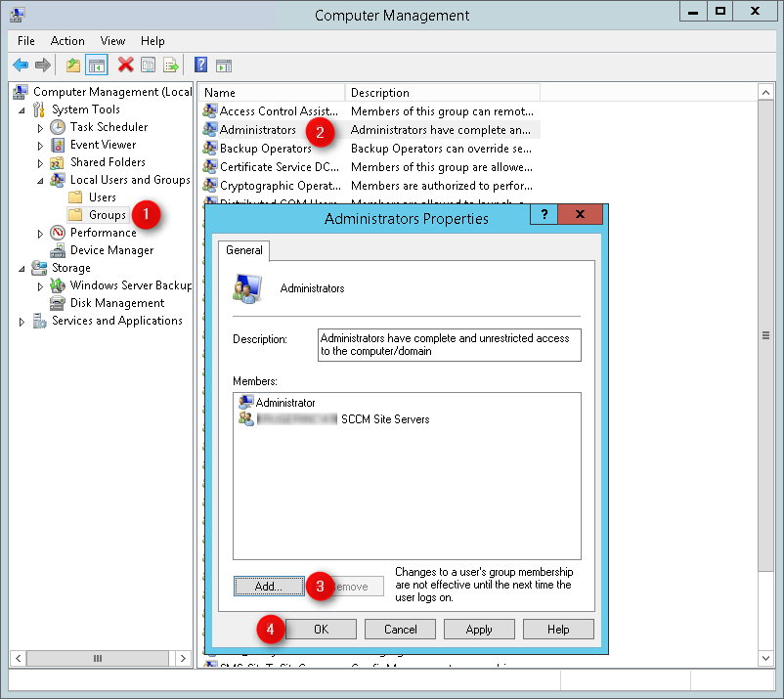
Task: Click the Storage node icon
Action: 39,268
